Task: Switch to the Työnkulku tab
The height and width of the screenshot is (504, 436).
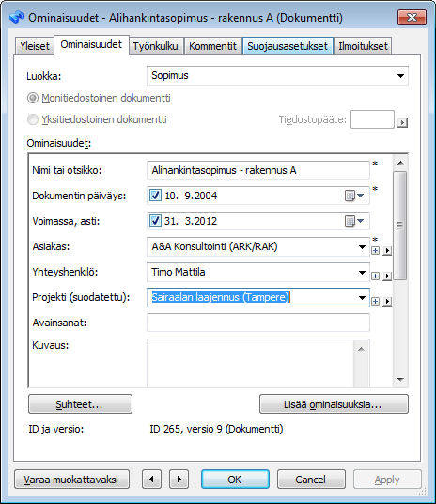Action: click(x=156, y=46)
